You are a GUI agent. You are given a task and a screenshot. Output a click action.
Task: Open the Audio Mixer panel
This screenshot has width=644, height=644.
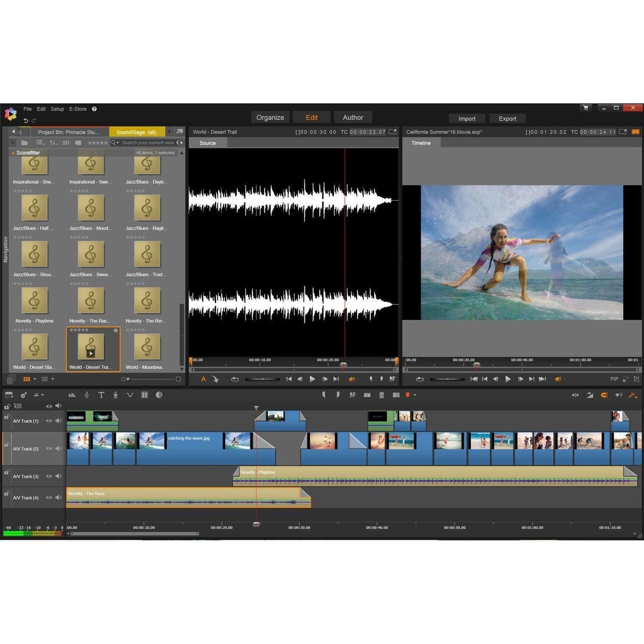click(x=72, y=395)
